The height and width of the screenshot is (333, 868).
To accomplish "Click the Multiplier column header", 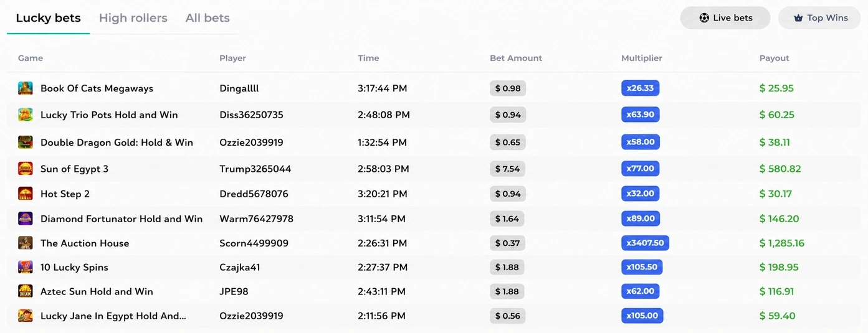I will coord(642,58).
